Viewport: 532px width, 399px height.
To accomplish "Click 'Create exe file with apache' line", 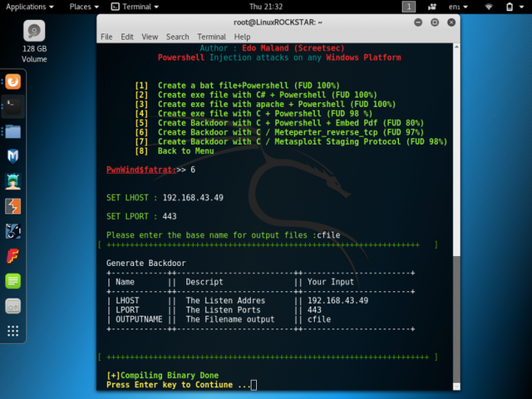I will click(x=277, y=104).
